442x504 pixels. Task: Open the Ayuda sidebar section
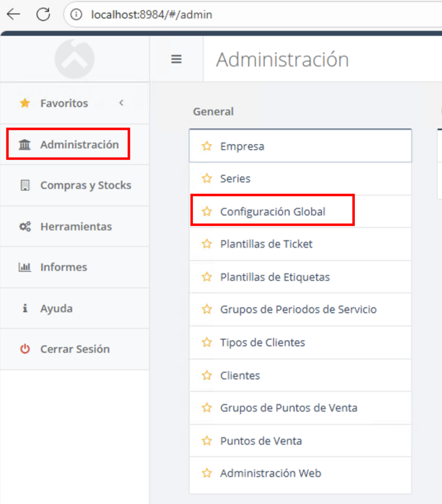56,309
